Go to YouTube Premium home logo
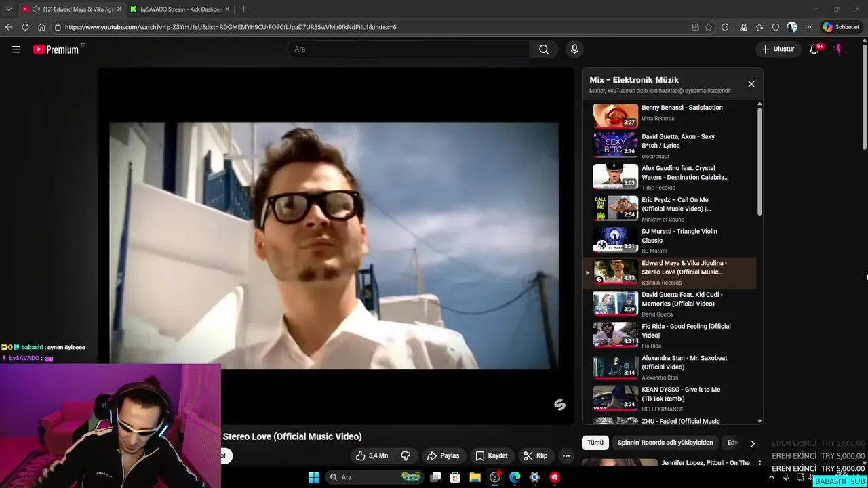868x488 pixels. 56,49
